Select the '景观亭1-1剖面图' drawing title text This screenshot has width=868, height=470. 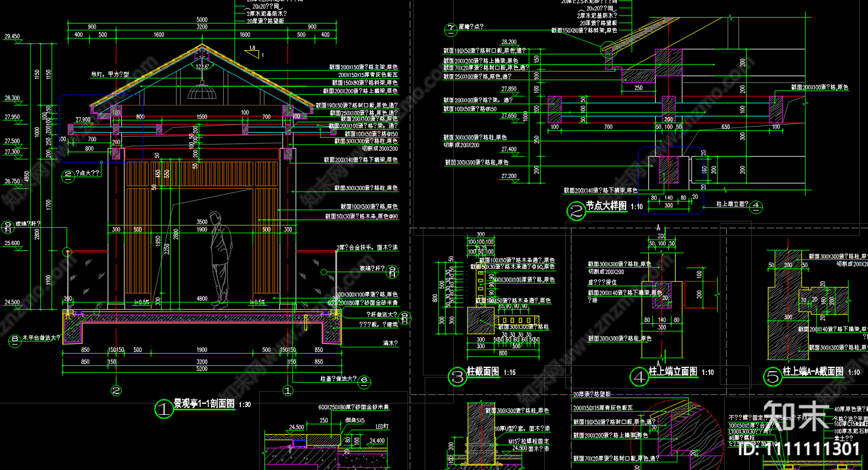(204, 404)
